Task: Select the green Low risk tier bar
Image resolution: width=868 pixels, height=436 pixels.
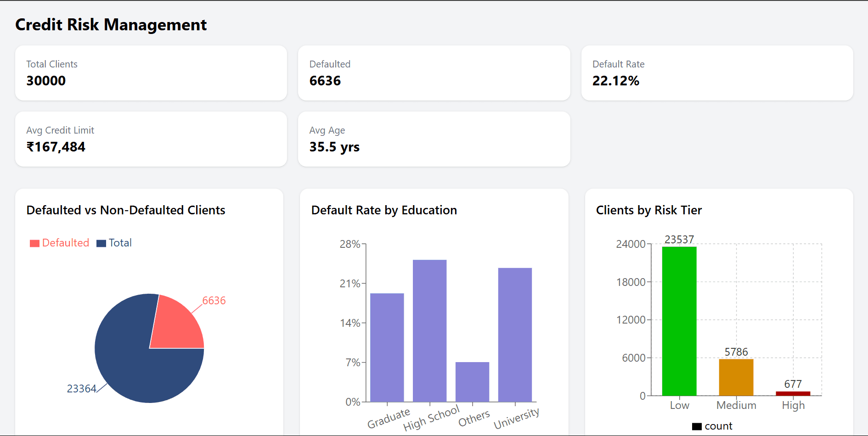Action: 679,321
